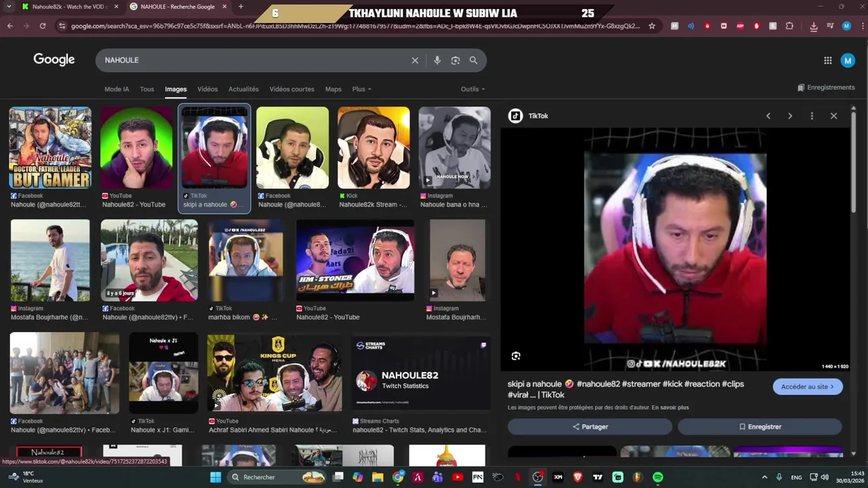Bookmark this page with the star icon
This screenshot has height=488, width=868.
pos(652,26)
